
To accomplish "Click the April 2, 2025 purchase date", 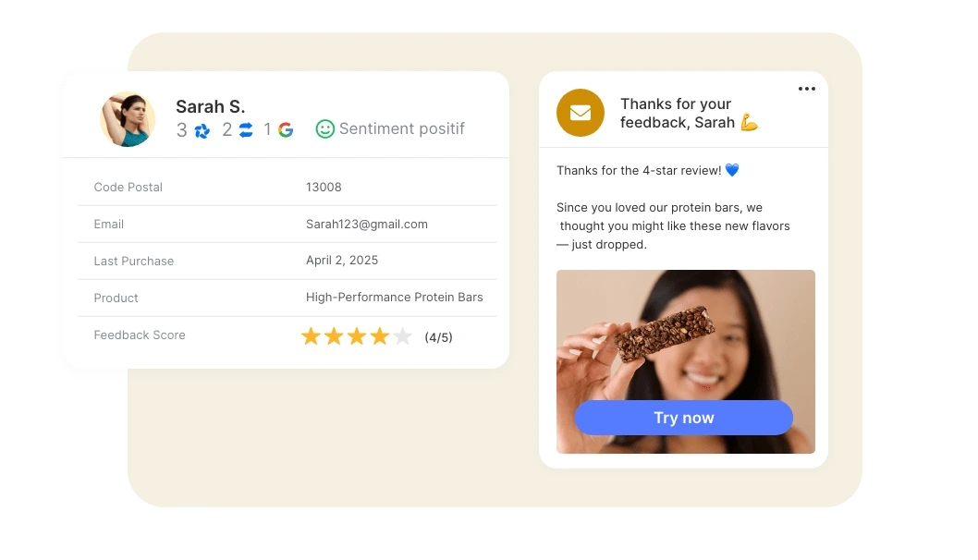I will coord(342,260).
